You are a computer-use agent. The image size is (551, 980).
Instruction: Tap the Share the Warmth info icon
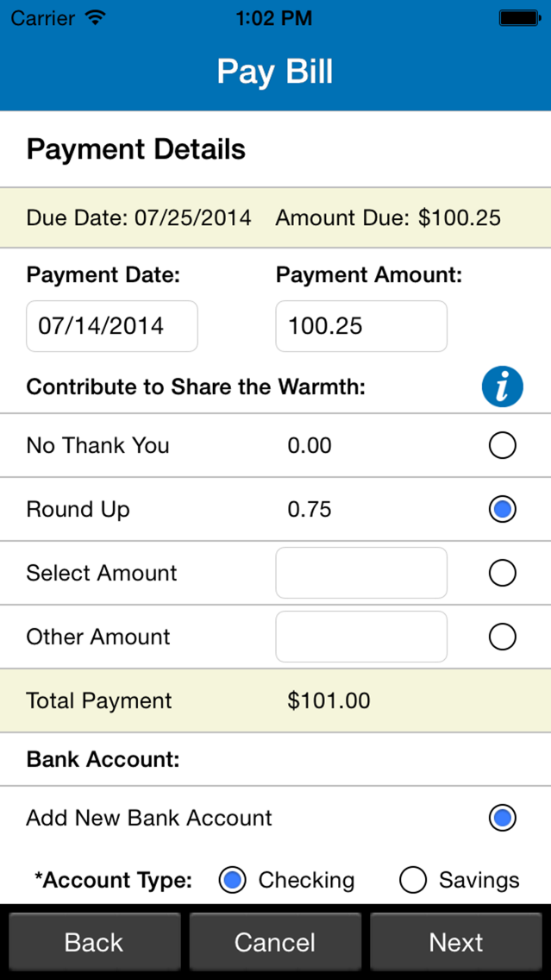point(502,386)
